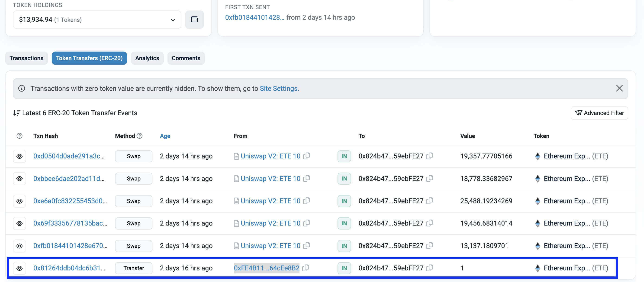Open Ethereum Exp... (ETE) token in 25,488.19234269 row
The height and width of the screenshot is (282, 644).
point(576,201)
